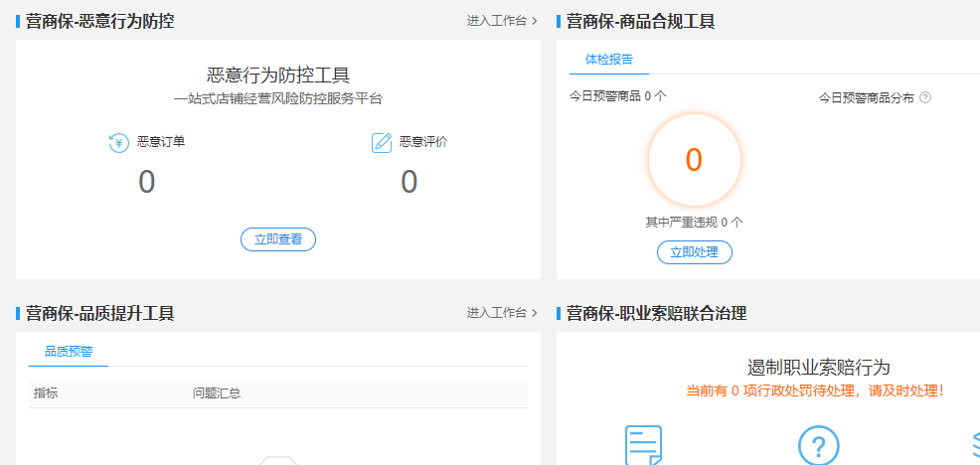Click the large question mark circle icon
Viewport: 980px width, 465px height.
[x=818, y=445]
